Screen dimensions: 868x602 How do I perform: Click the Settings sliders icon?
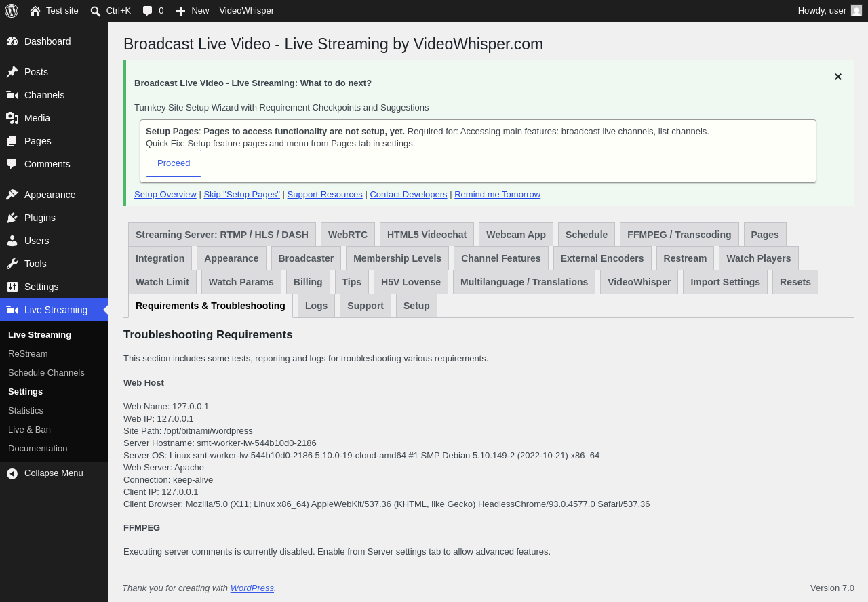pyautogui.click(x=12, y=287)
